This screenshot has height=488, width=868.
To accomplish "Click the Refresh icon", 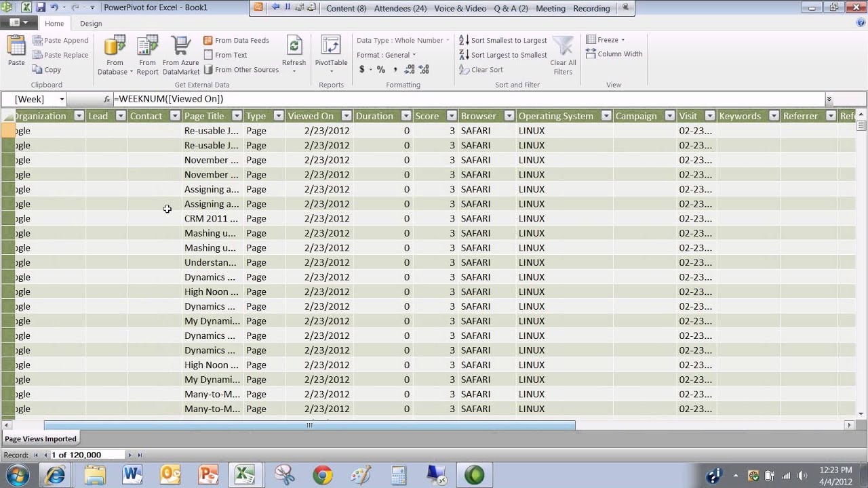I will coord(294,46).
